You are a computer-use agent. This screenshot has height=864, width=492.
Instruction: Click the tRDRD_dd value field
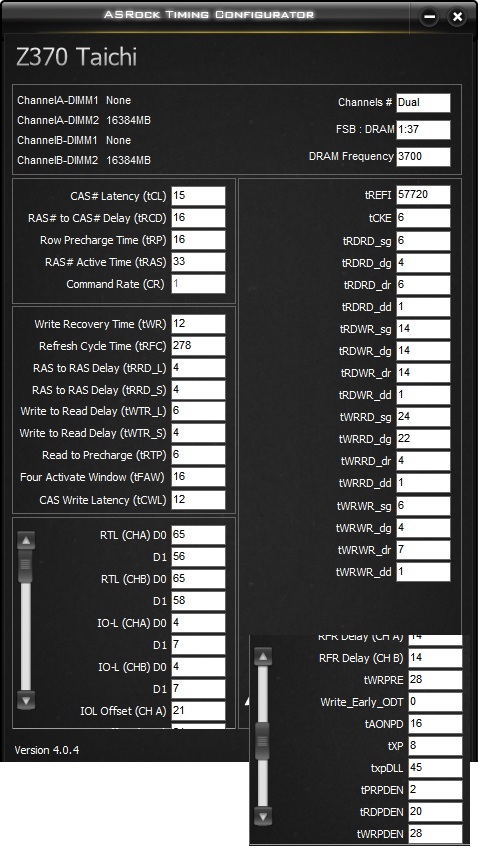click(x=423, y=307)
